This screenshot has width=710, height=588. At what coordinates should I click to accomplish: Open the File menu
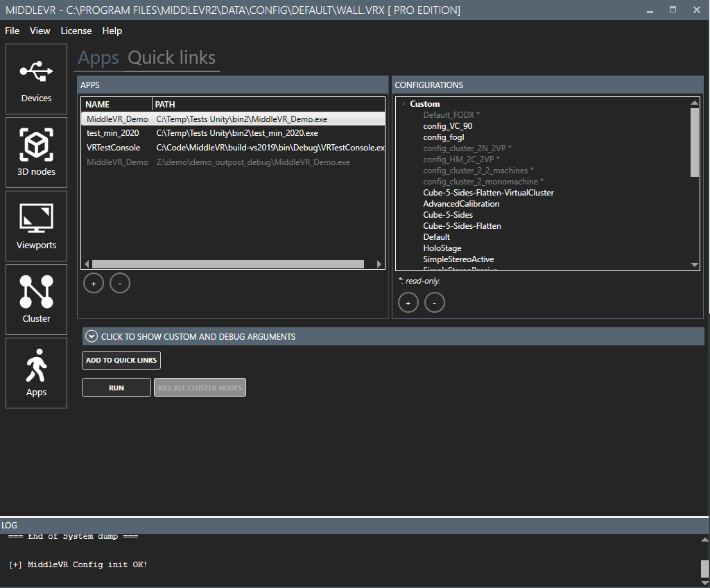12,31
